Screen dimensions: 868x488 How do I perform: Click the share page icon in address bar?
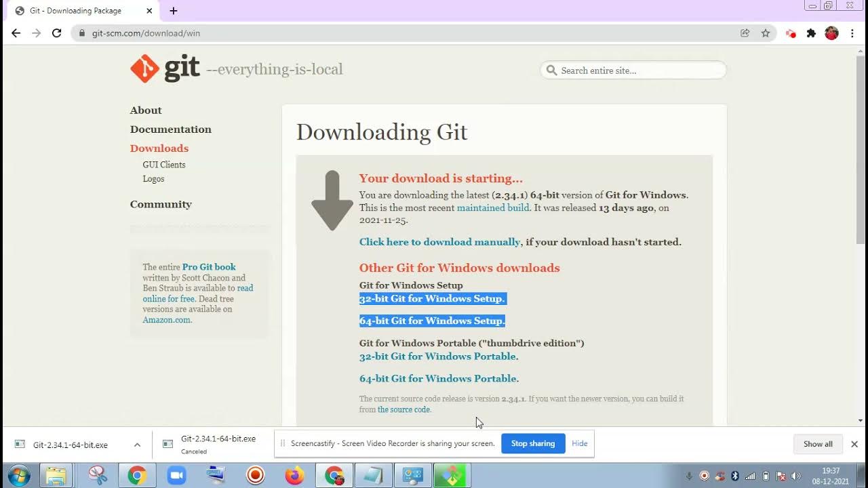745,33
